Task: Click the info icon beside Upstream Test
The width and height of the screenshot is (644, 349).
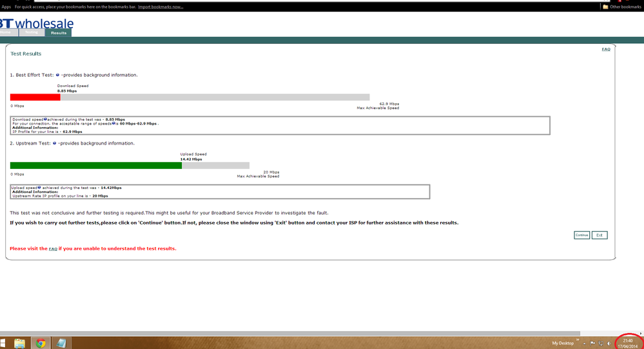Action: (54, 143)
